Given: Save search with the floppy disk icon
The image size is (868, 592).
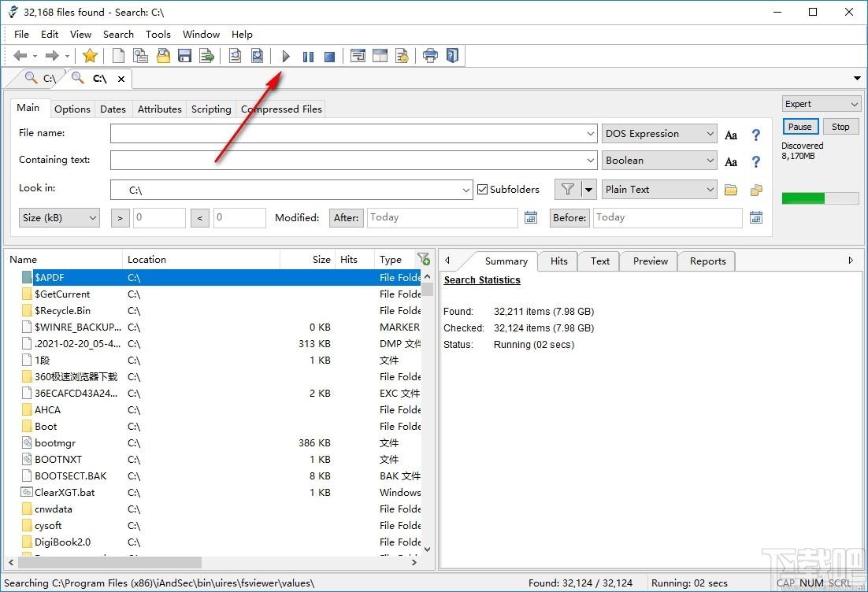Looking at the screenshot, I should 185,56.
